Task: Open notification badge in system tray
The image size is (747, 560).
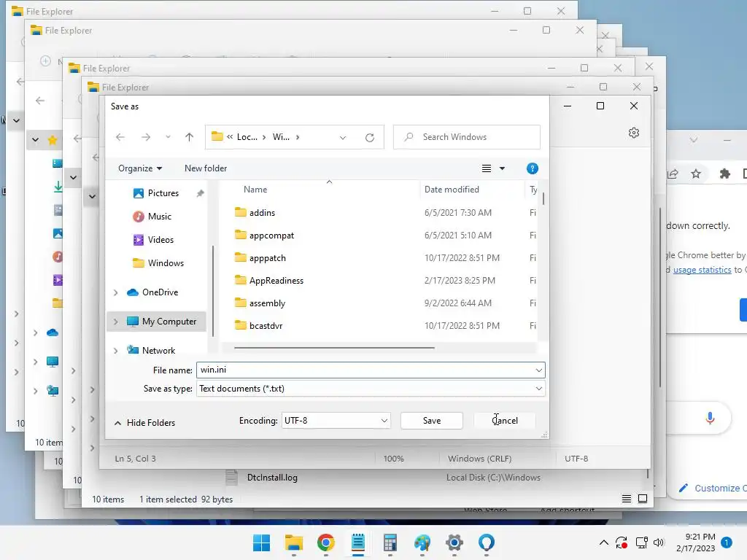Action: point(726,542)
